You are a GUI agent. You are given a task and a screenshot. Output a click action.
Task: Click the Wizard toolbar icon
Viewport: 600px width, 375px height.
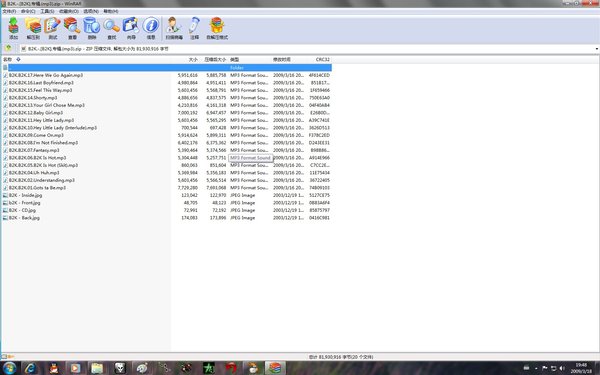click(x=131, y=29)
